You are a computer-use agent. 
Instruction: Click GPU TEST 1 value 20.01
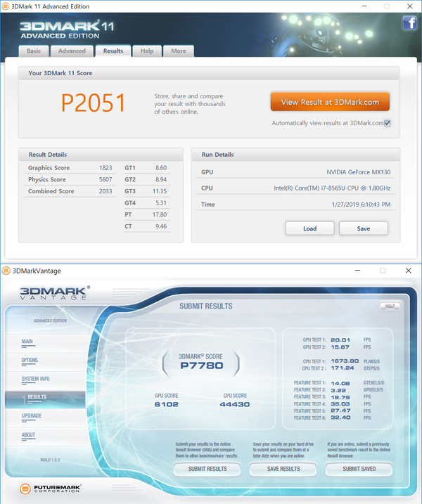point(340,340)
